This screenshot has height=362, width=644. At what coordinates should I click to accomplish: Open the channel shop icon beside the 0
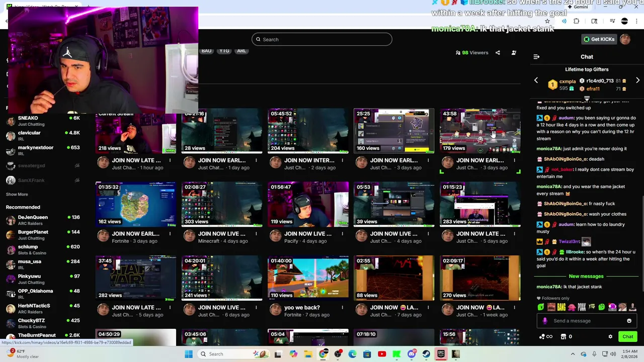pyautogui.click(x=563, y=337)
